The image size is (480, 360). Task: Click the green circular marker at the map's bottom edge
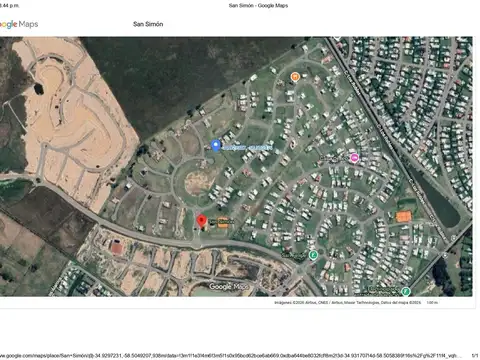point(406,292)
